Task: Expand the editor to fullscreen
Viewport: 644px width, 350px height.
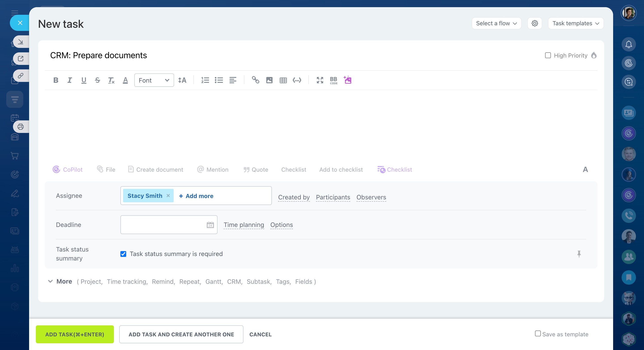Action: click(x=320, y=80)
